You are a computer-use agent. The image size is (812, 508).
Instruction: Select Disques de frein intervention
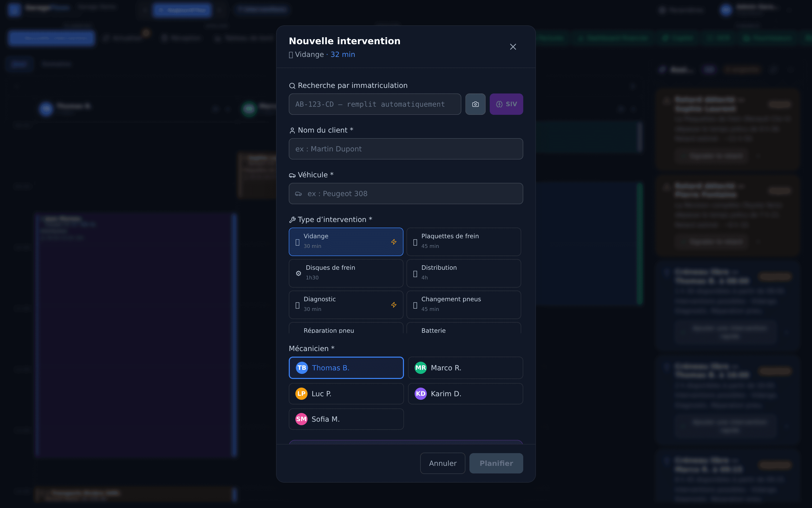click(346, 273)
